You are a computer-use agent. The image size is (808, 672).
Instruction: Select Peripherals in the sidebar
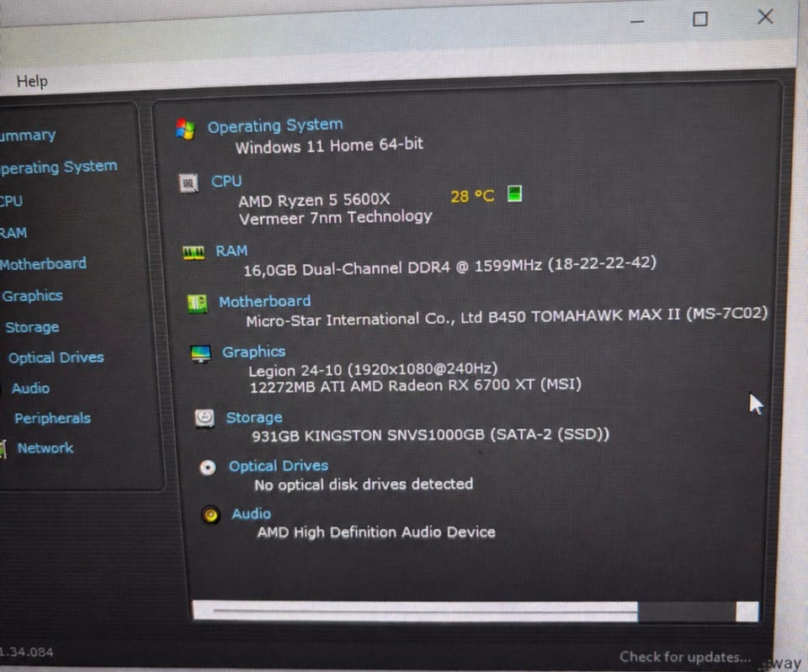click(x=52, y=418)
